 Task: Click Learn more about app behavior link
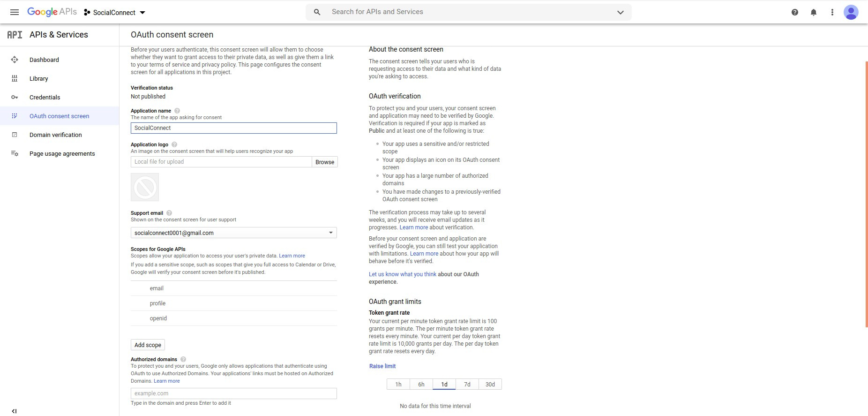(x=424, y=254)
